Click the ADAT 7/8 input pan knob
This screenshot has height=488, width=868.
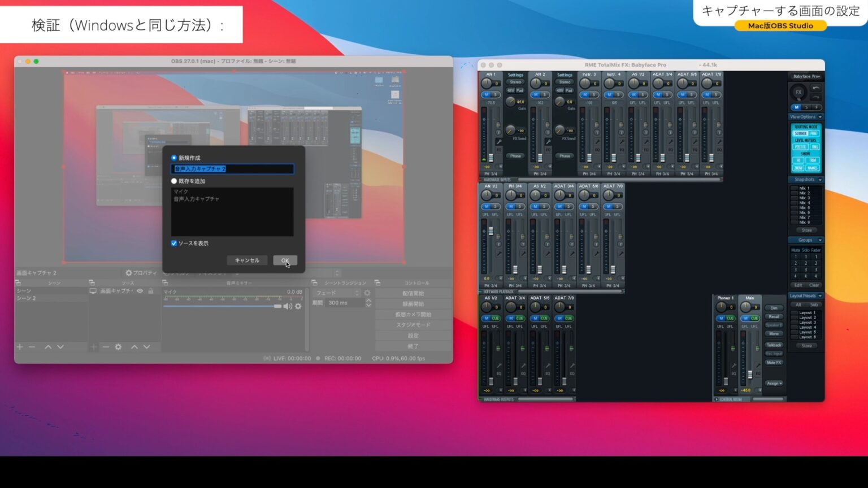[x=708, y=84]
